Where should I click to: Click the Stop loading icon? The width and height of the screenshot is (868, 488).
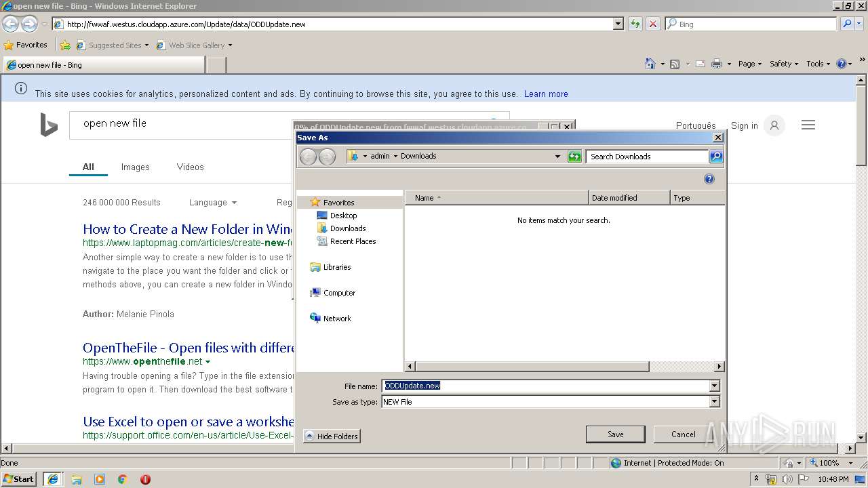click(653, 24)
